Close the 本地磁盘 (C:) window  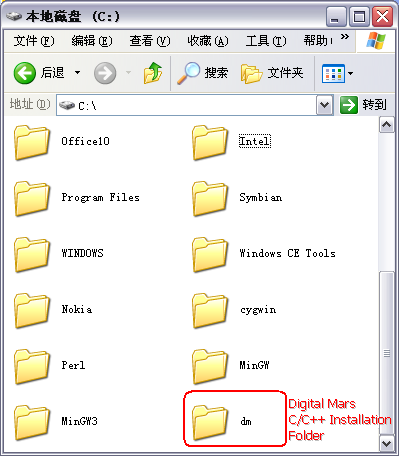pos(382,16)
